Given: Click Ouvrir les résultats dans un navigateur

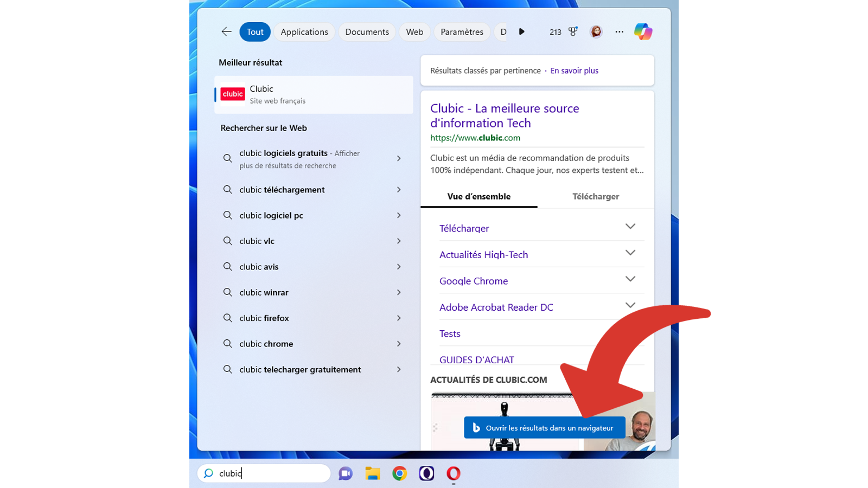Looking at the screenshot, I should click(544, 427).
